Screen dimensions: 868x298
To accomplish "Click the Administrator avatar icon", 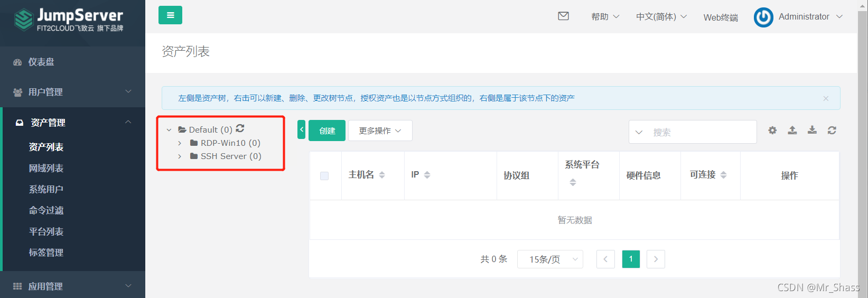I will coord(763,17).
